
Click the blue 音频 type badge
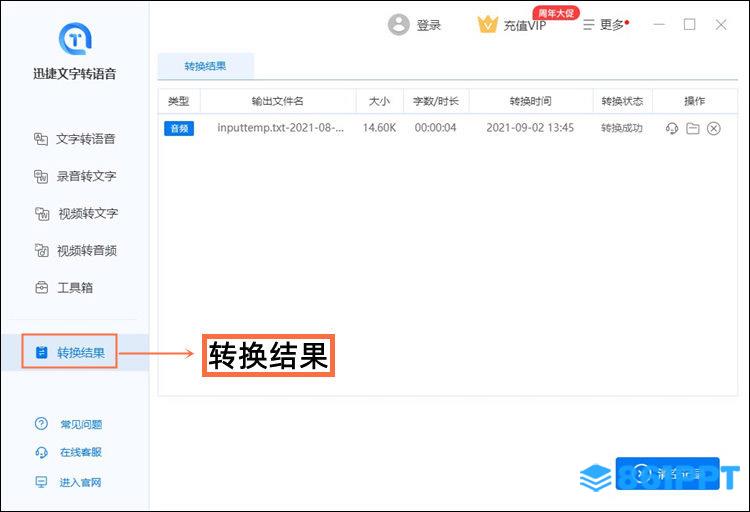pos(179,128)
